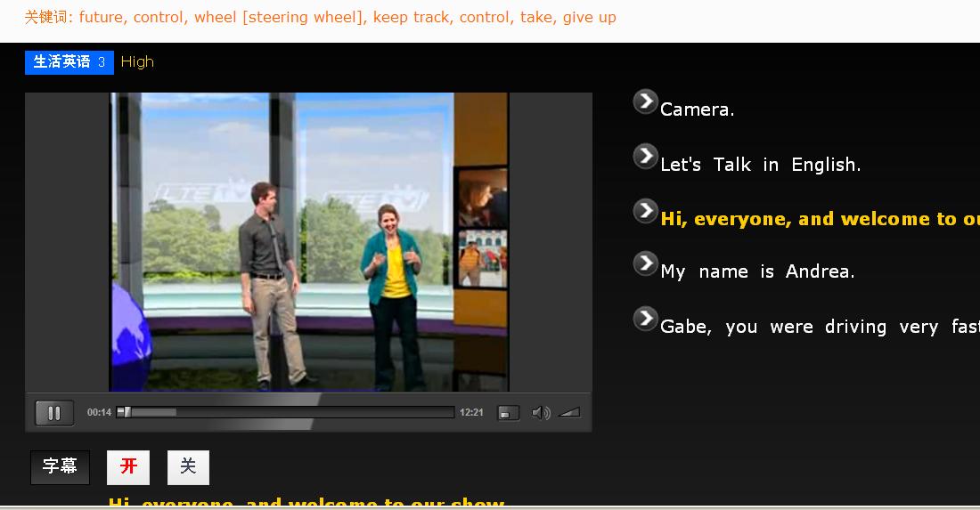The image size is (980, 510).
Task: Toggle fullscreen mode in video player
Action: pyautogui.click(x=508, y=413)
